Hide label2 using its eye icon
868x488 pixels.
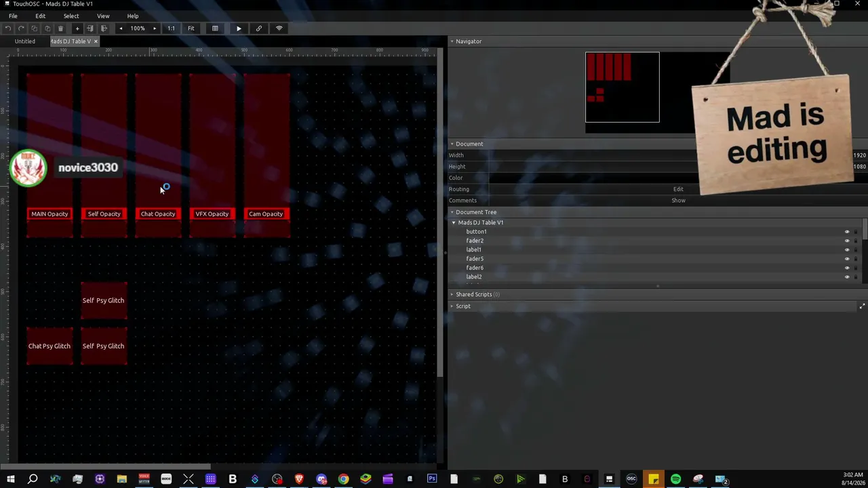[846, 277]
